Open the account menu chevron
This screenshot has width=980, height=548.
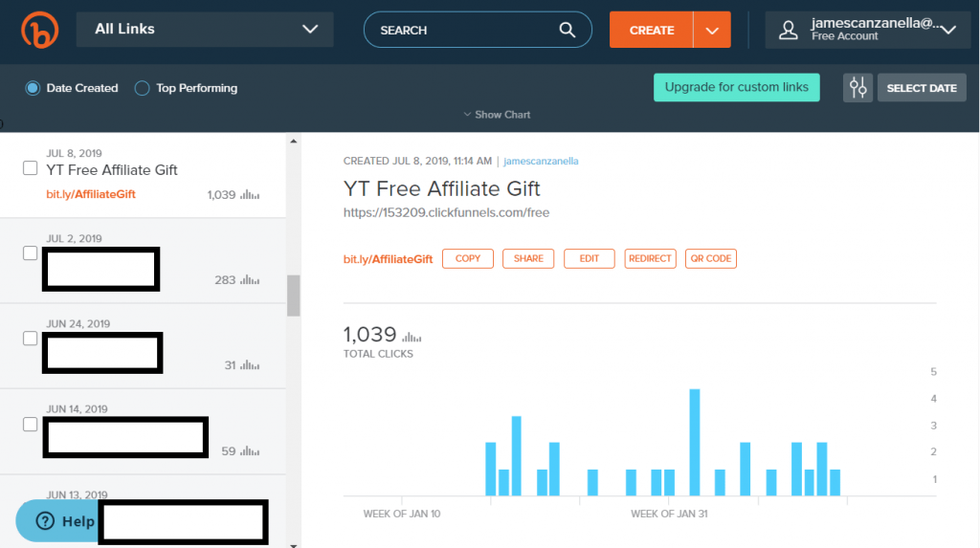click(x=948, y=30)
